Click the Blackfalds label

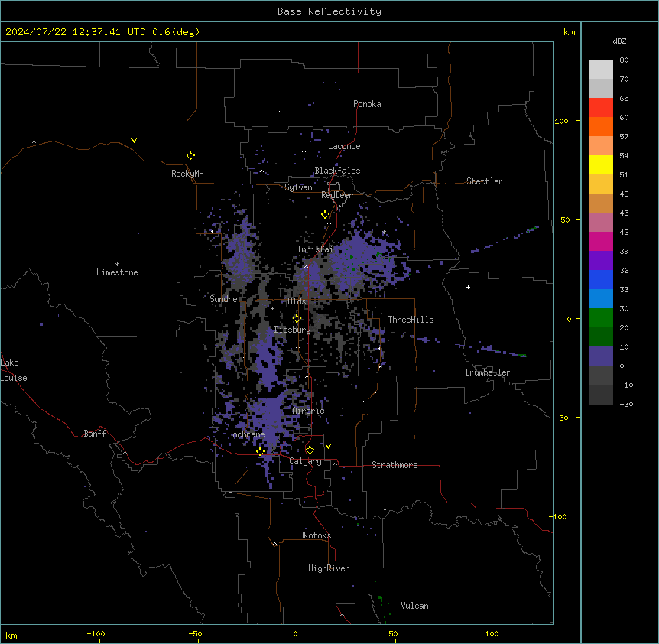tap(337, 171)
